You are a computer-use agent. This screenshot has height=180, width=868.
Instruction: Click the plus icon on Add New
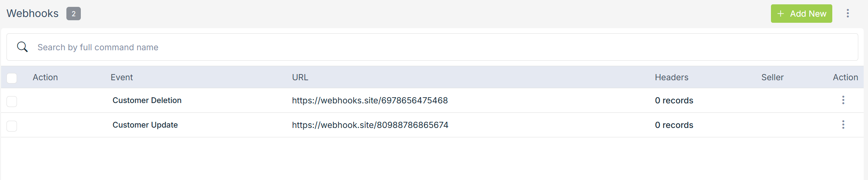point(781,14)
